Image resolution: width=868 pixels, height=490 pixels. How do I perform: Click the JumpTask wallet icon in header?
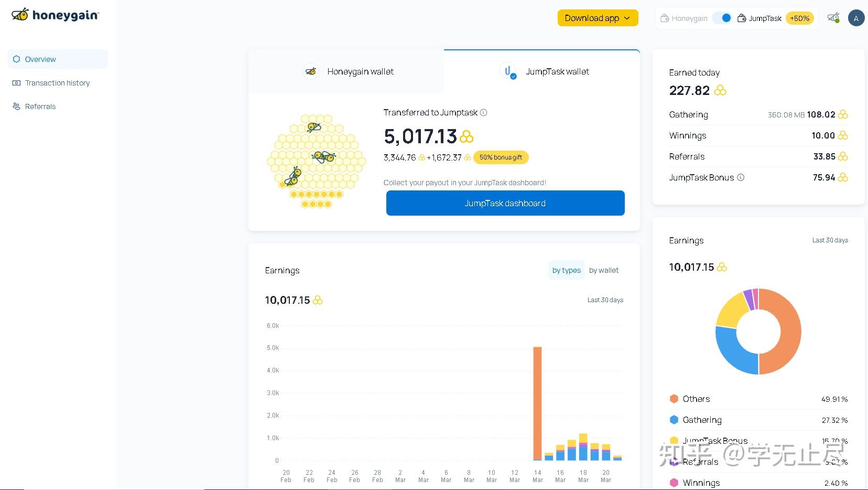pyautogui.click(x=742, y=18)
